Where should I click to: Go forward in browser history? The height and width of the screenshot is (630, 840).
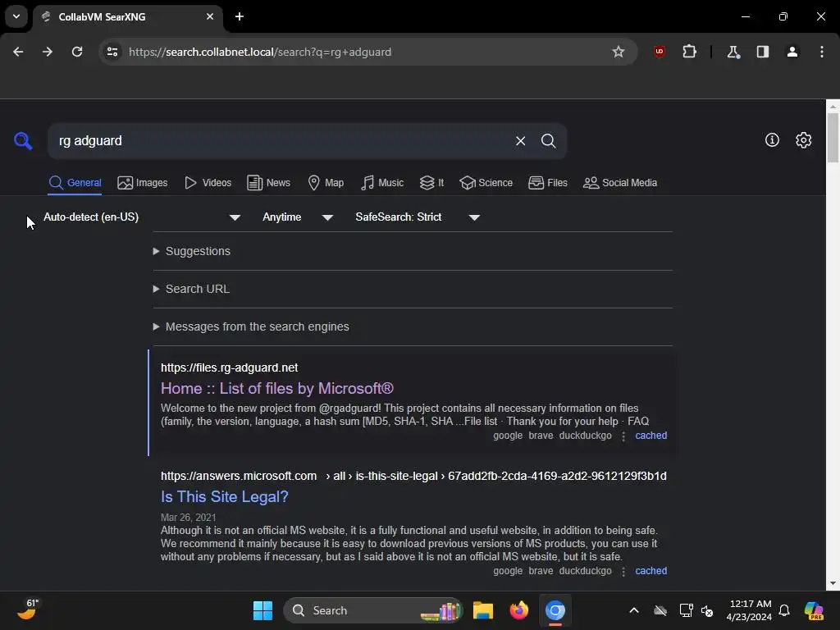pos(48,52)
